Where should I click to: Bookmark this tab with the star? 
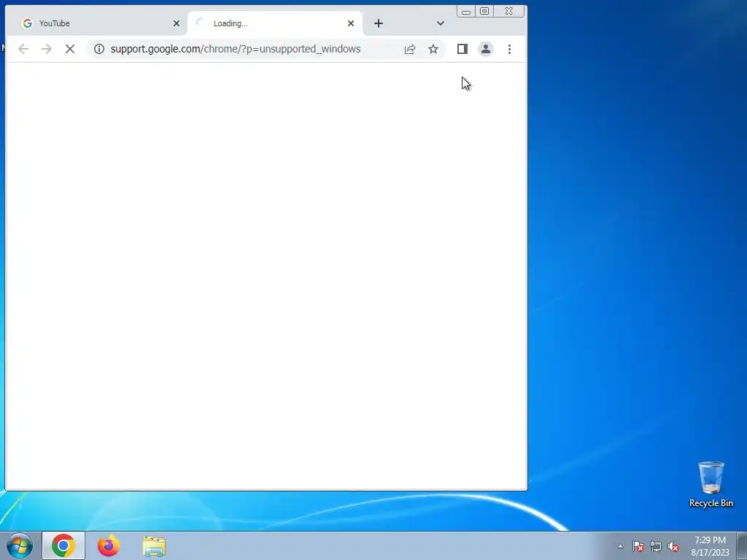[433, 49]
